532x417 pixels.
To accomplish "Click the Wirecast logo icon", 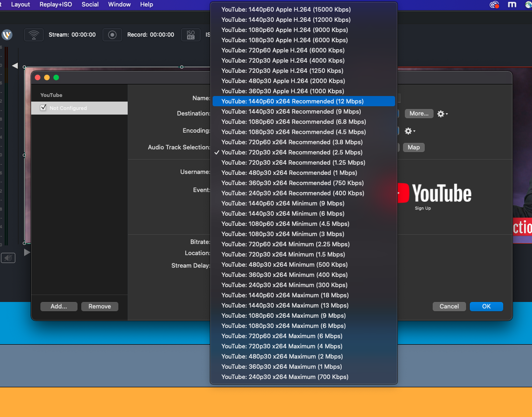I will pyautogui.click(x=7, y=35).
